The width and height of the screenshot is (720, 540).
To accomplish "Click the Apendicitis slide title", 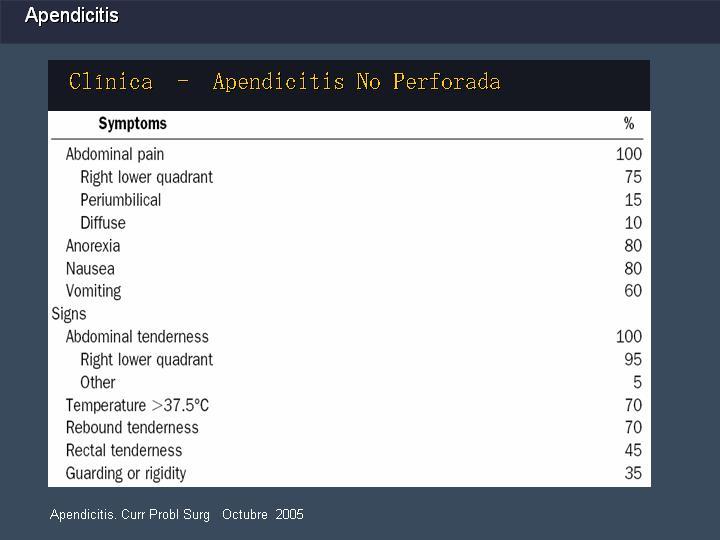I will pyautogui.click(x=72, y=16).
